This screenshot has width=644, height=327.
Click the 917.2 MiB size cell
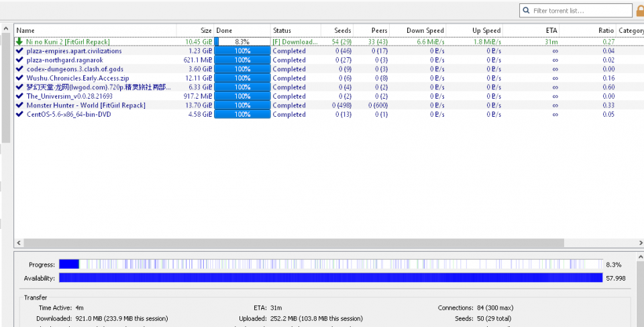pyautogui.click(x=198, y=96)
